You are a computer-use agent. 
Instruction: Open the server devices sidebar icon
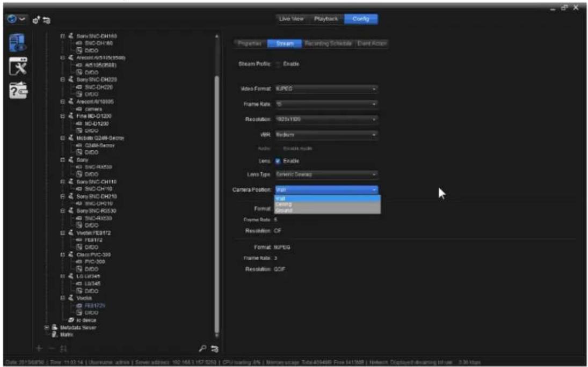click(18, 42)
